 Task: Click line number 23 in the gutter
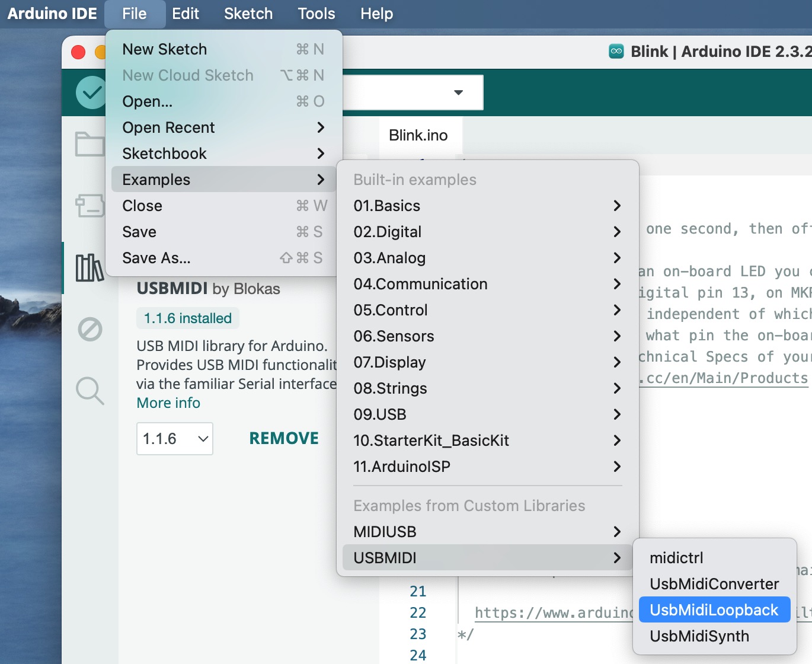pyautogui.click(x=418, y=634)
